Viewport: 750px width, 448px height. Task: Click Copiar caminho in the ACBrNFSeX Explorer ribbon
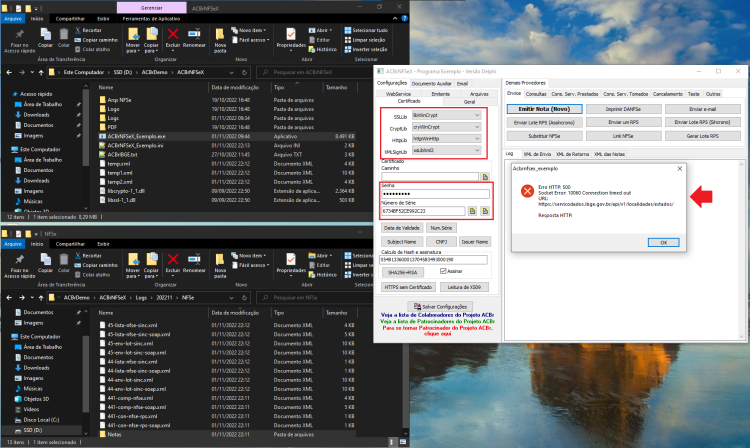tap(96, 40)
